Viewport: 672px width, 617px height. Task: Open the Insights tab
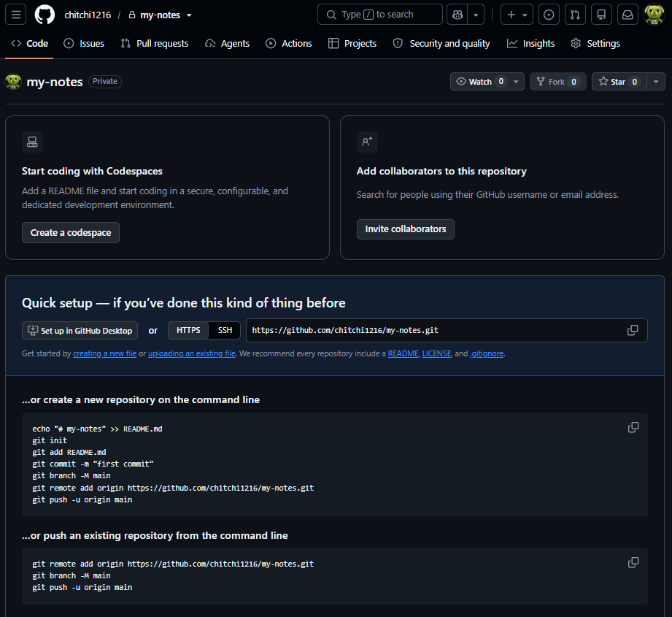tap(530, 43)
